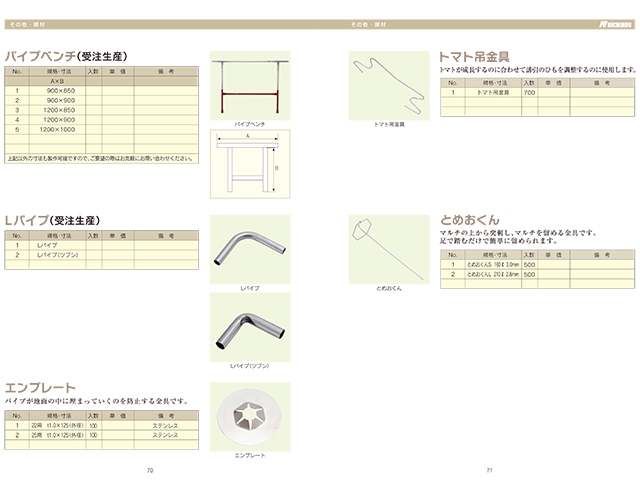This screenshot has height=480, width=640.
Task: Click quantity 500 in the とめおくんL row
Action: tap(529, 274)
